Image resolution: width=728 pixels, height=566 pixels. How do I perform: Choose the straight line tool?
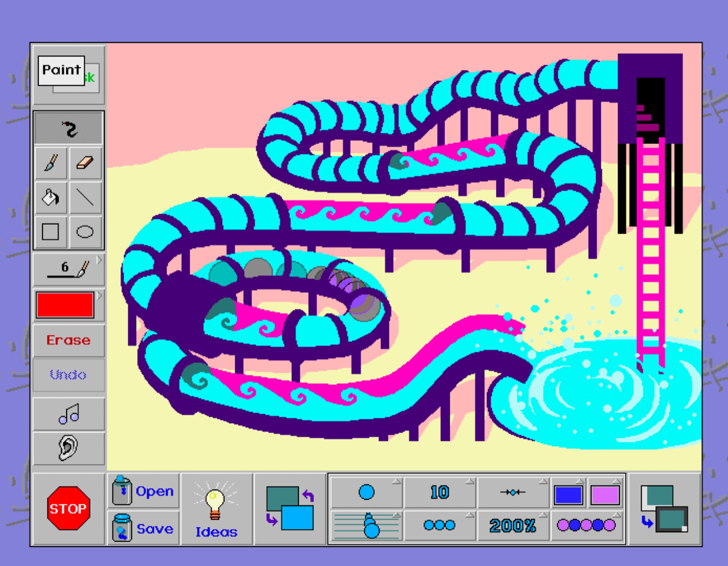click(85, 198)
